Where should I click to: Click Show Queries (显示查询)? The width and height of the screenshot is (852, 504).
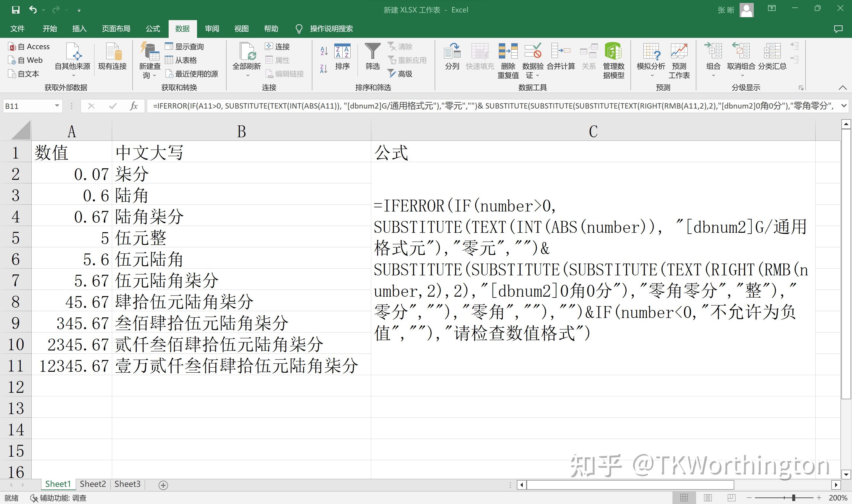tap(184, 46)
